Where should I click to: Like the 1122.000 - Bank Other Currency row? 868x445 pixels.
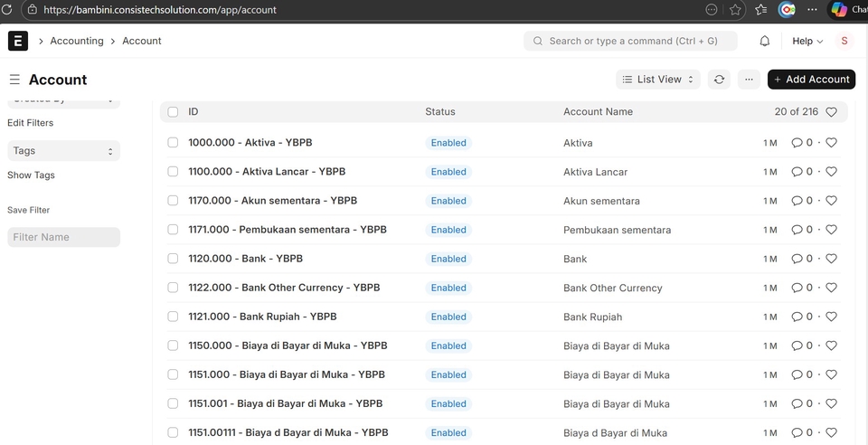(831, 288)
